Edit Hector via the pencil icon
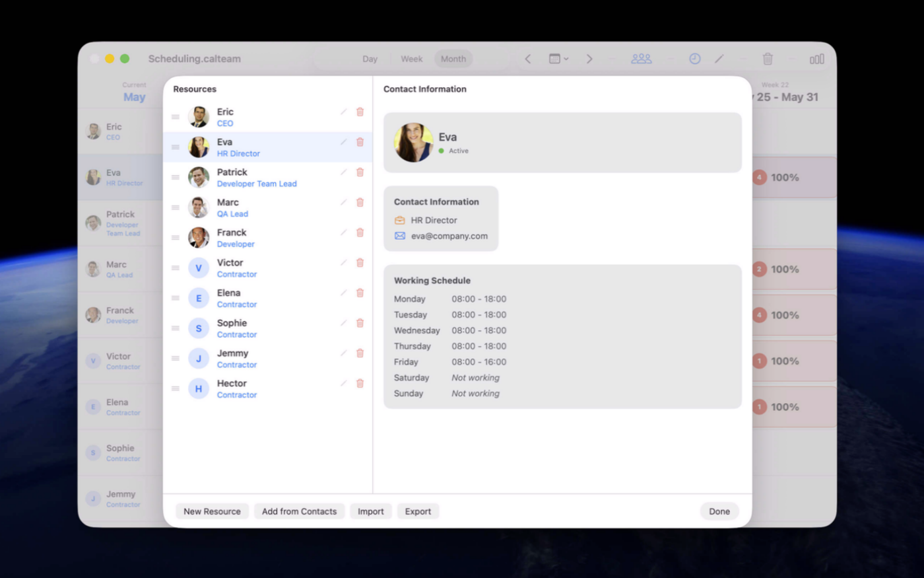The width and height of the screenshot is (924, 578). coord(343,383)
